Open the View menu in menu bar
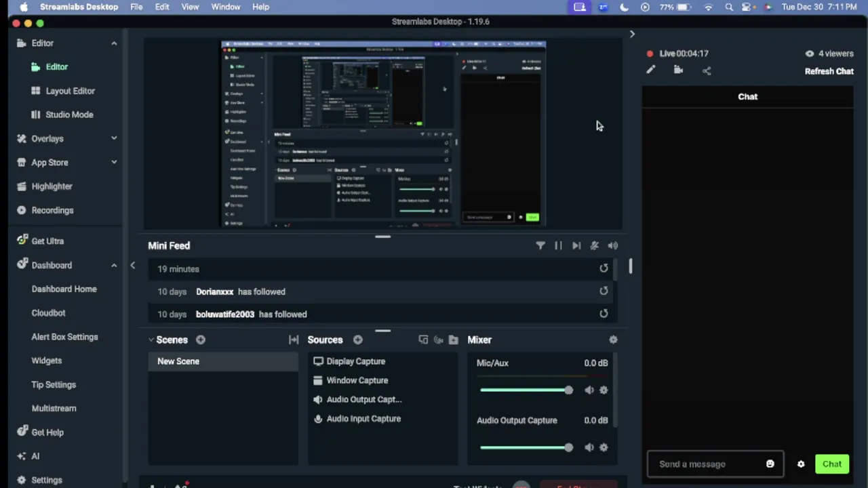The image size is (868, 488). pyautogui.click(x=190, y=7)
